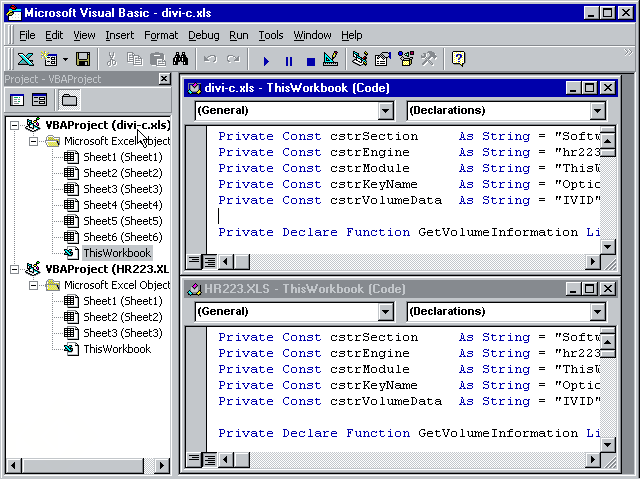Screen dimensions: 640x480
Task: Open Find with the binoculars icon
Action: 180,60
